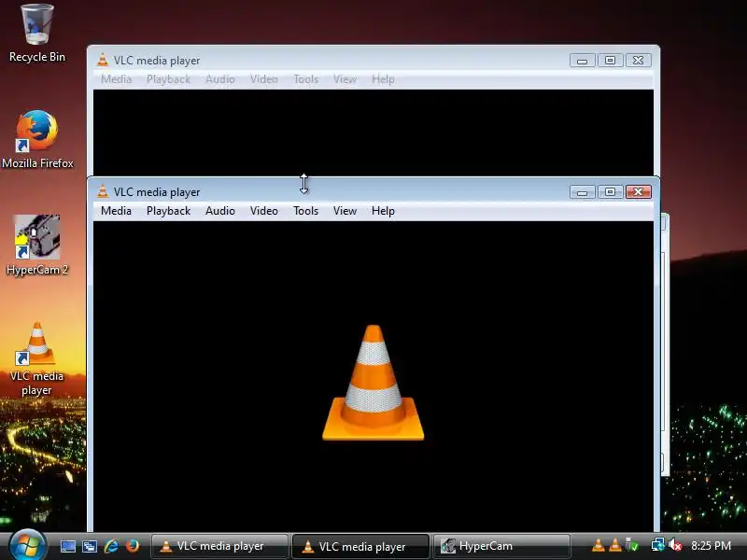Close the background VLC window
The image size is (747, 560).
click(x=639, y=61)
